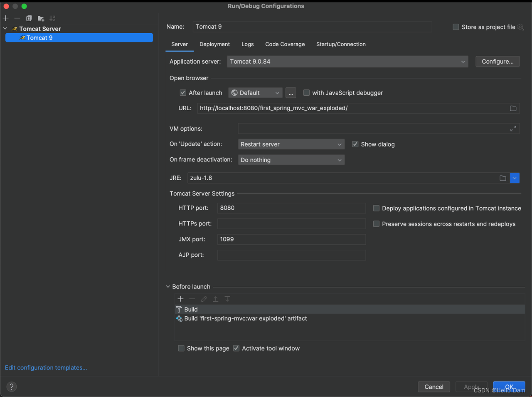Click the browser ellipsis button
Viewport: 532px width, 397px height.
[291, 93]
